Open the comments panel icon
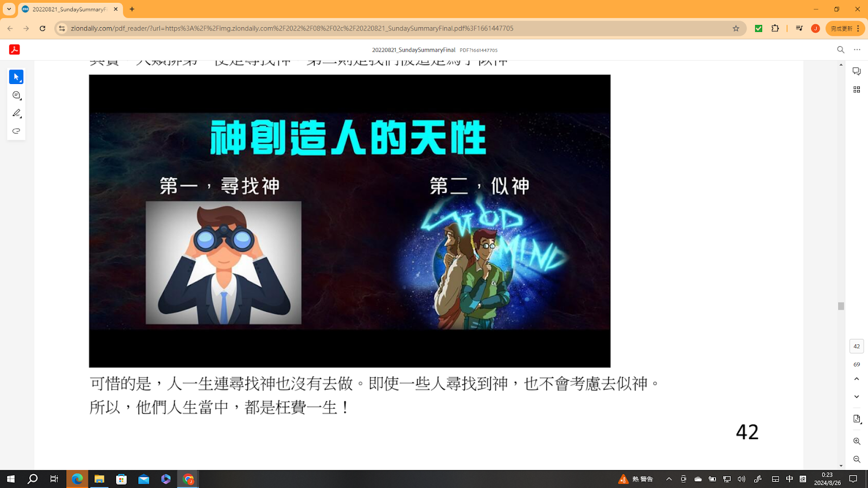The width and height of the screenshot is (868, 488). pyautogui.click(x=857, y=72)
